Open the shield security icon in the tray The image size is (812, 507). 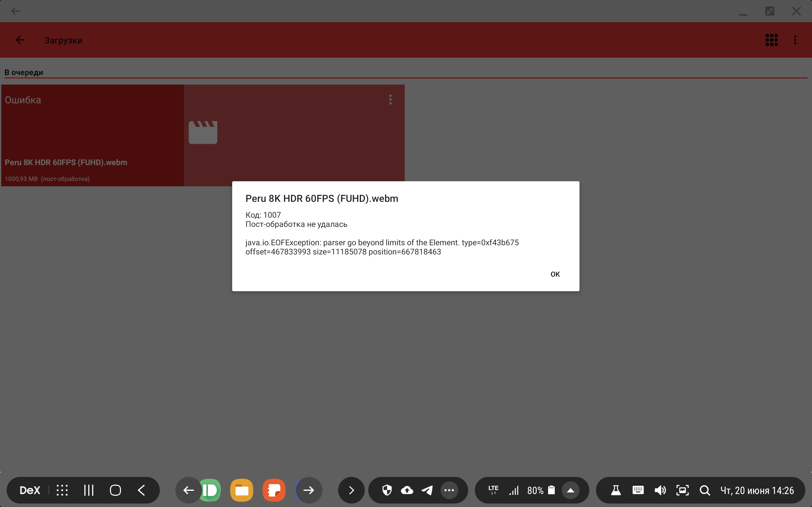[387, 490]
